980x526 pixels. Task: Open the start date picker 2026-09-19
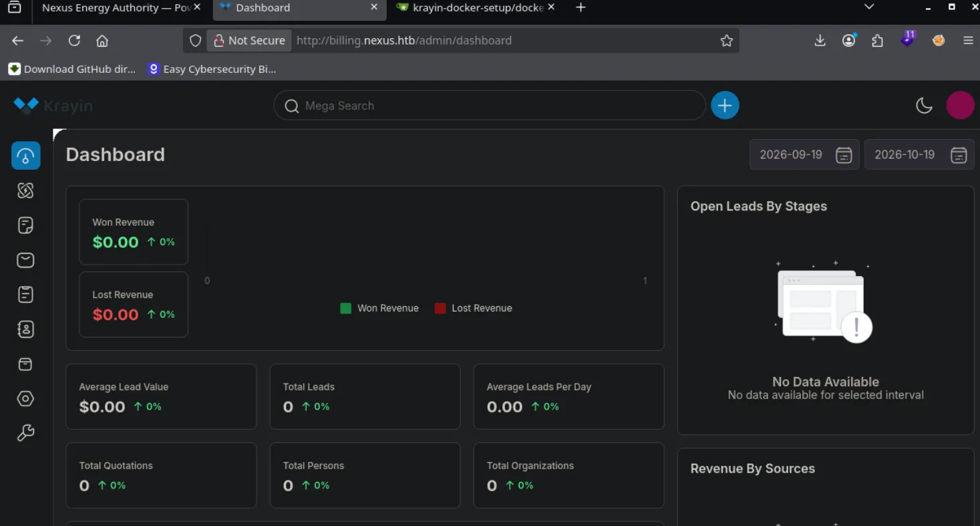click(x=804, y=154)
